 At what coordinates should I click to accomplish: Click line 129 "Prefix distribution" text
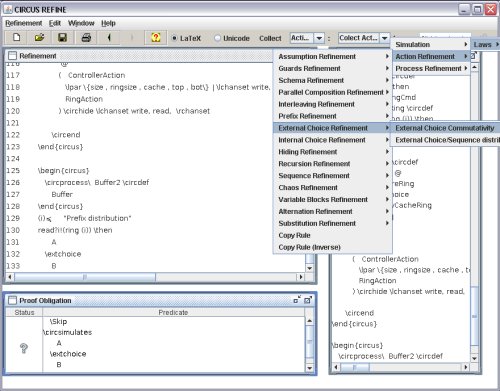[97, 218]
